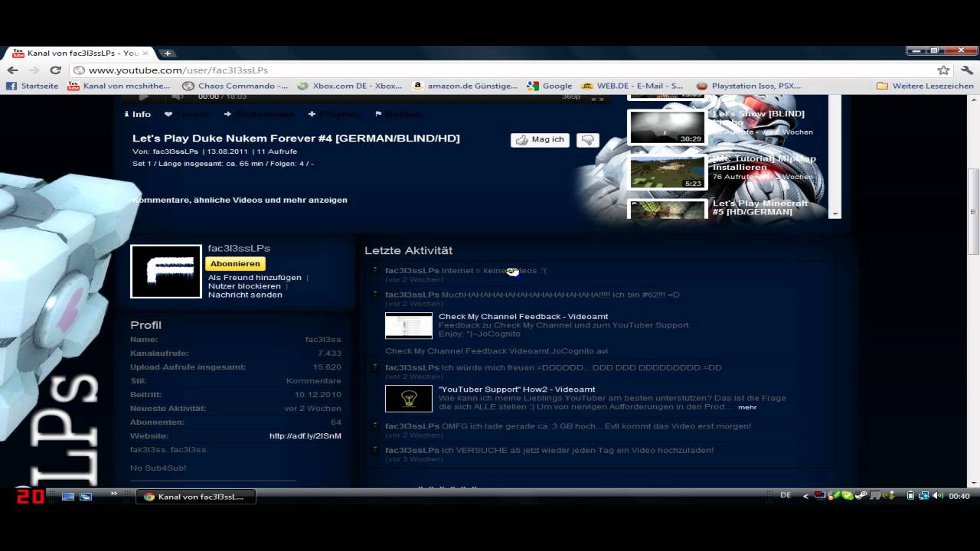Switch to the Melden tab

(397, 114)
